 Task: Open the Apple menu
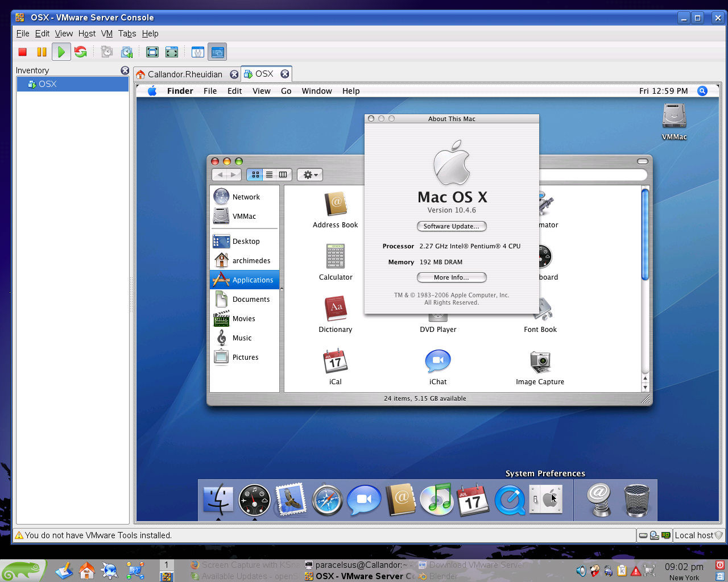(x=152, y=91)
